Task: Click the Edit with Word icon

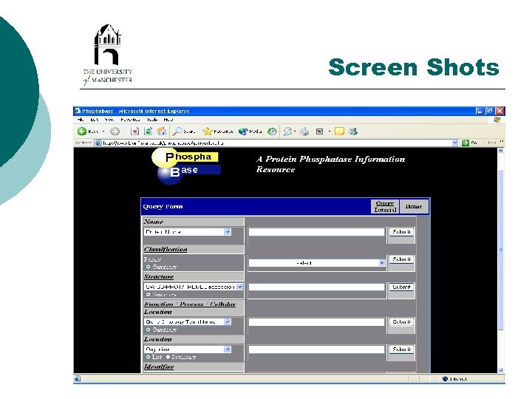Action: coord(319,132)
